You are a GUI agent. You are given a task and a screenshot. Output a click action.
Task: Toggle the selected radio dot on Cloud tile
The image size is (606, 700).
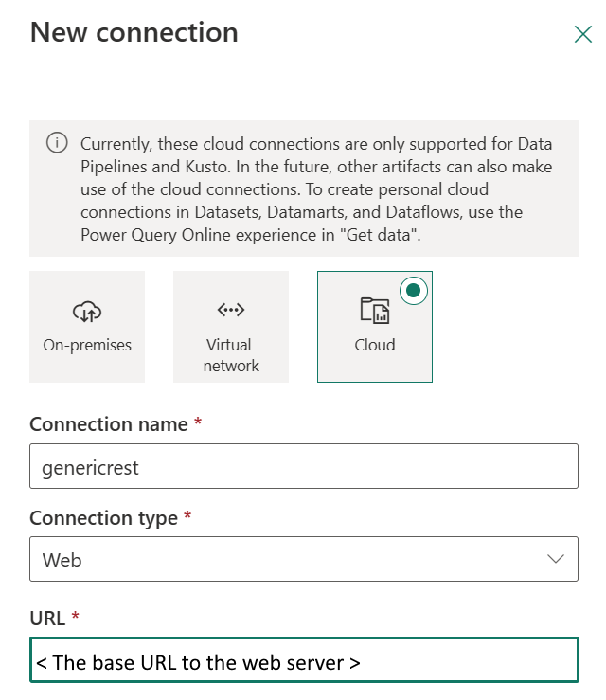[414, 291]
